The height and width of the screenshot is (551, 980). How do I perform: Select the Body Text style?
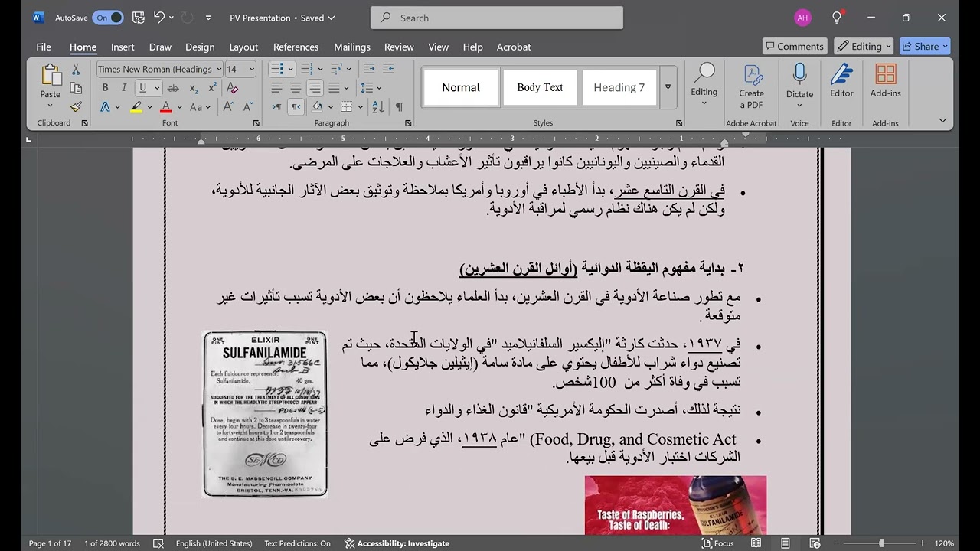(x=540, y=87)
